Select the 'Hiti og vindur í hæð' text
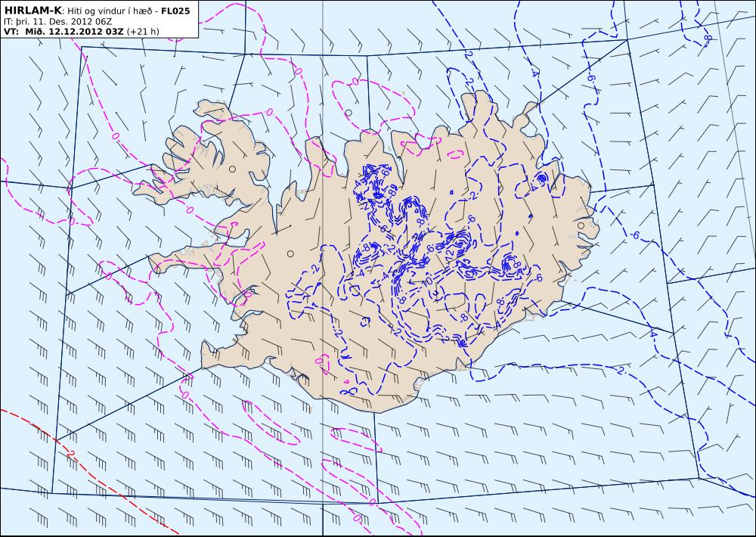Viewport: 756px width, 537px height. tap(111, 11)
